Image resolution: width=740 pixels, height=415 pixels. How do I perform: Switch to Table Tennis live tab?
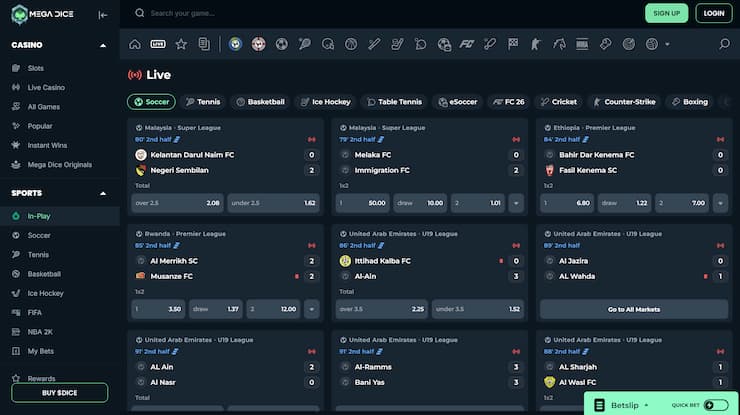tap(394, 102)
